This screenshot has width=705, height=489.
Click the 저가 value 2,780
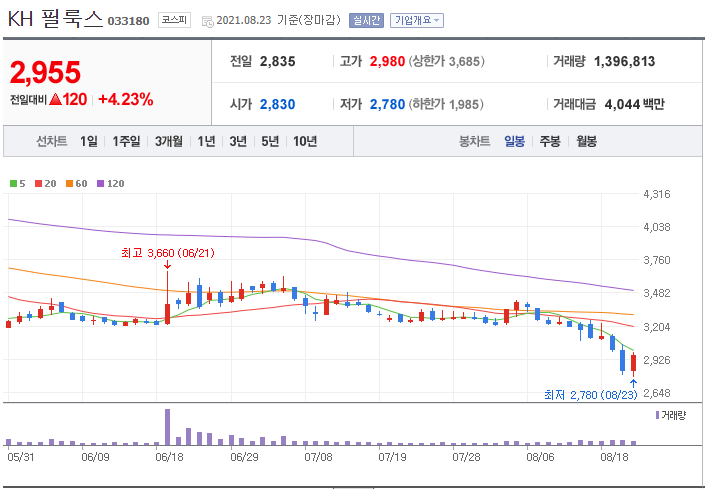[388, 105]
